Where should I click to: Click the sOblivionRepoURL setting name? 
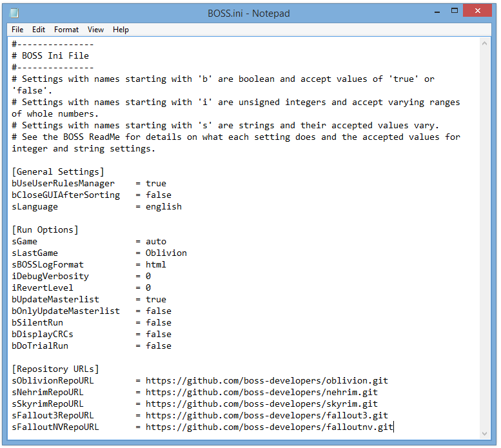click(53, 380)
